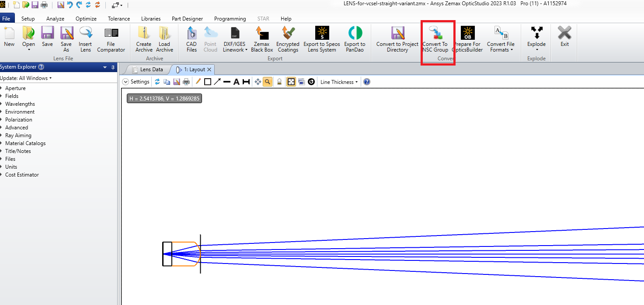This screenshot has width=644, height=305.
Task: Toggle the zoom magnifier tool in Layout
Action: tap(268, 82)
